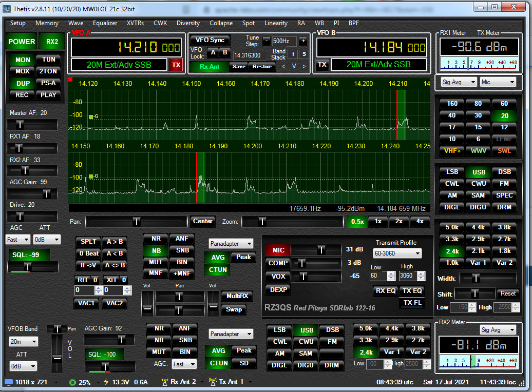
Task: Open the Setup menu
Action: pos(17,23)
